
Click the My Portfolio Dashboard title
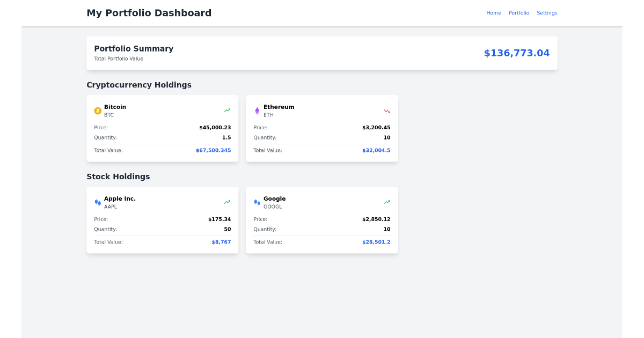point(149,13)
